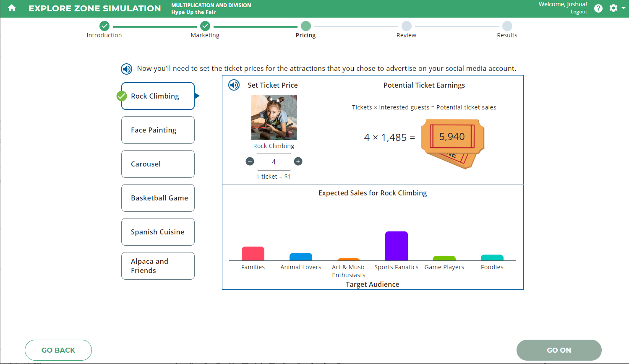Click the Rock Climbing thumbnail photo

(x=274, y=117)
